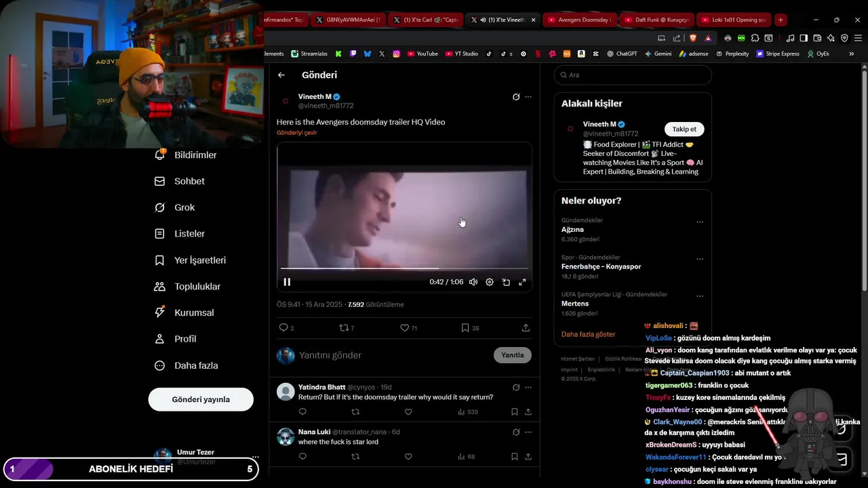The image size is (868, 488).
Task: Open the Gemini bookmark
Action: tap(658, 54)
